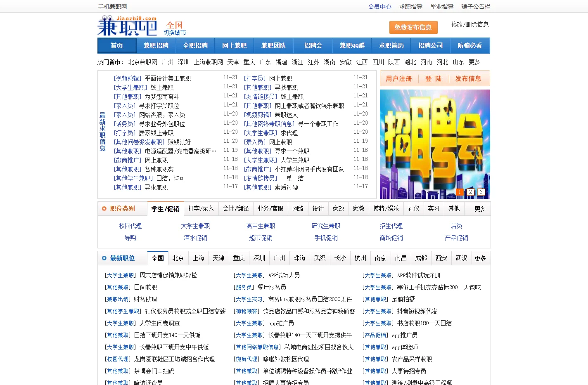Screen dimensions: 588x385
Task: Open 毕业指导 in top bar
Action: tap(442, 7)
